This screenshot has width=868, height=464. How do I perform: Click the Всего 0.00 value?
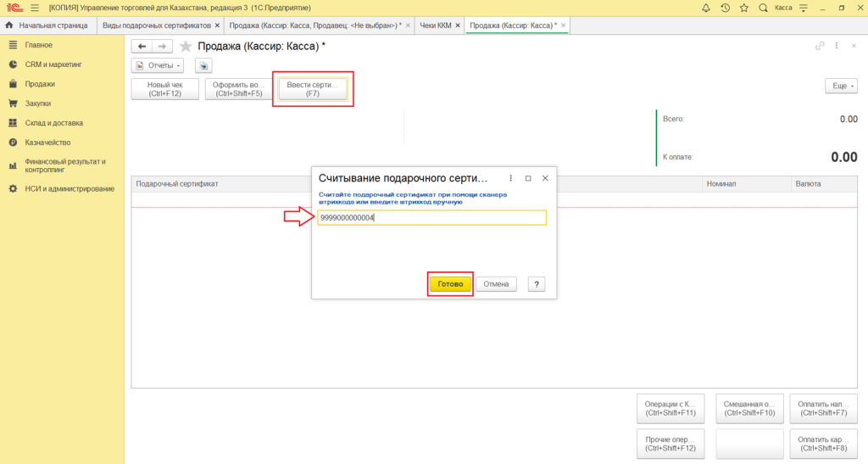pos(849,119)
